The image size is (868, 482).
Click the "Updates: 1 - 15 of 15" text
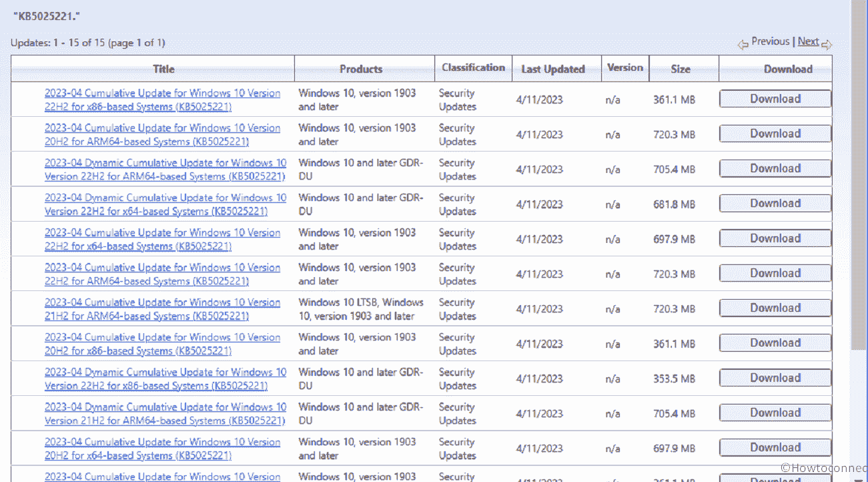(x=88, y=43)
